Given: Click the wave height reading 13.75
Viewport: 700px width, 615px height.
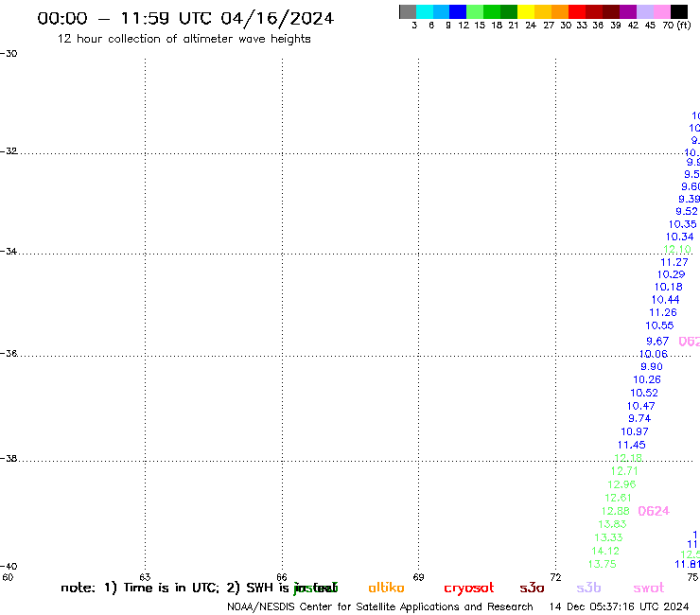Looking at the screenshot, I should click(603, 565).
